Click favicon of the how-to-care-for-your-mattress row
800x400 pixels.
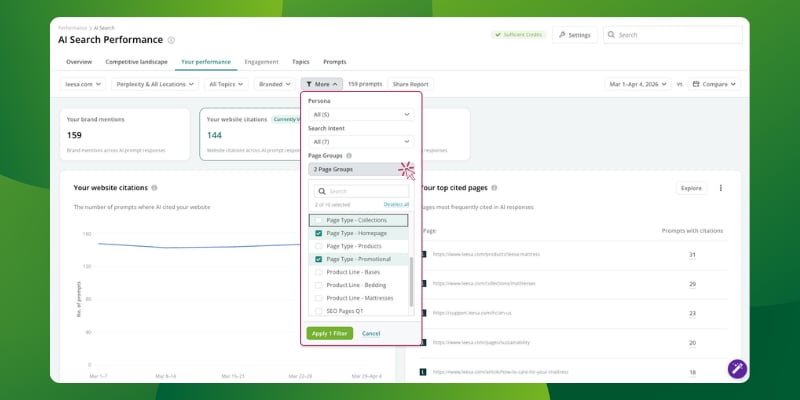pyautogui.click(x=422, y=372)
